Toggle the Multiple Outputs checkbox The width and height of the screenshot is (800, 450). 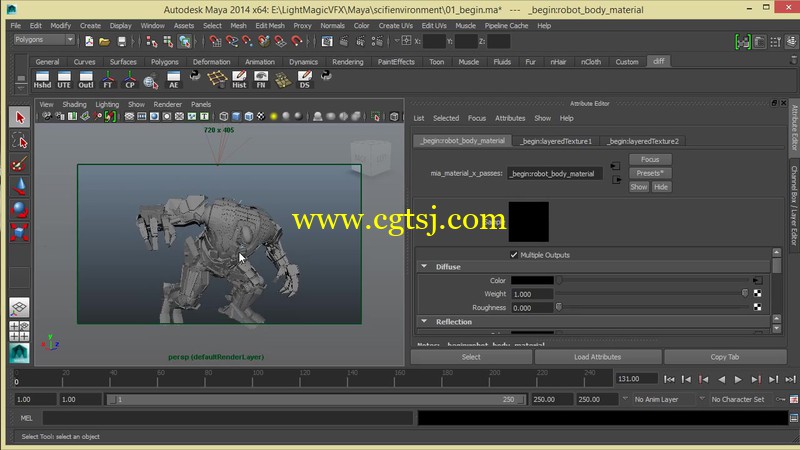coord(514,255)
